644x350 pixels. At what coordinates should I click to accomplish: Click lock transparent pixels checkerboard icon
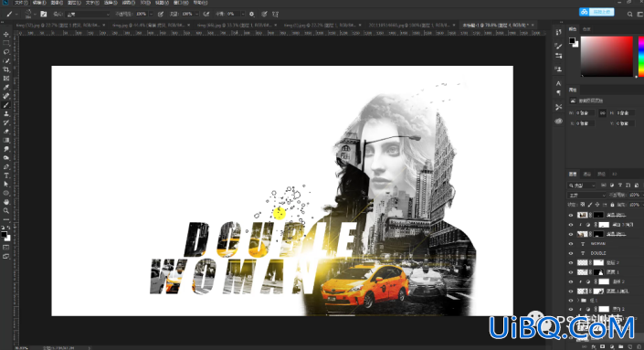click(583, 205)
